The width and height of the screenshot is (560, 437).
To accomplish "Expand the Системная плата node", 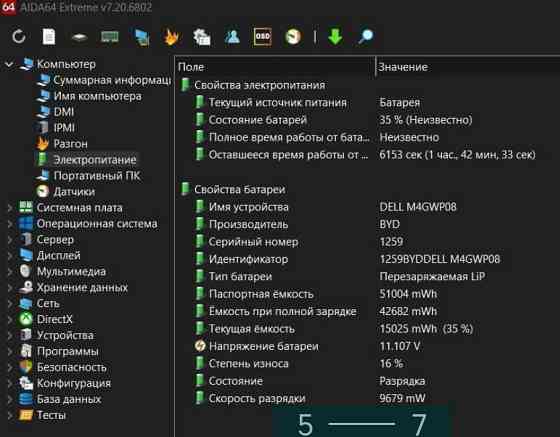I will (x=10, y=208).
